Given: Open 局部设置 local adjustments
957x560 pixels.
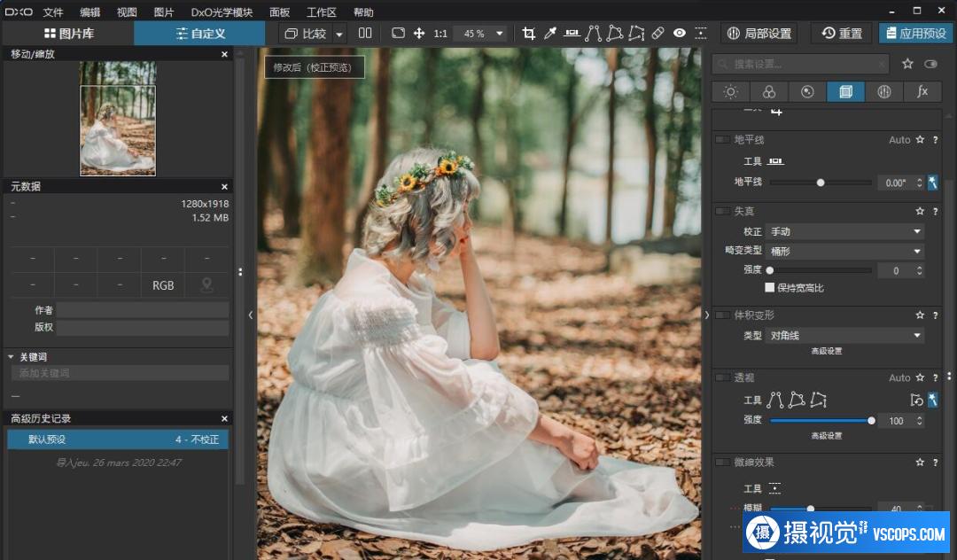Looking at the screenshot, I should pyautogui.click(x=760, y=34).
